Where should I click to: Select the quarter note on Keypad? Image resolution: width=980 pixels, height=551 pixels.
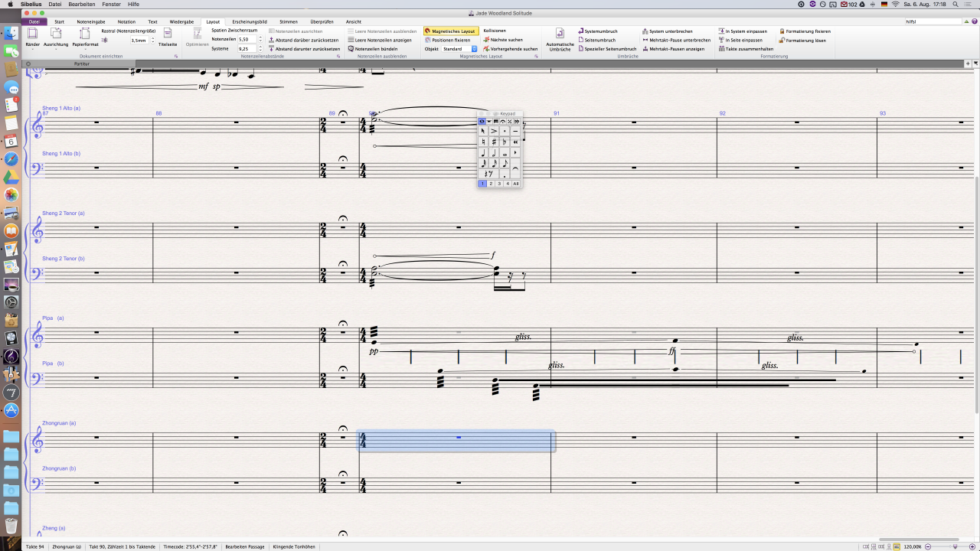point(483,152)
